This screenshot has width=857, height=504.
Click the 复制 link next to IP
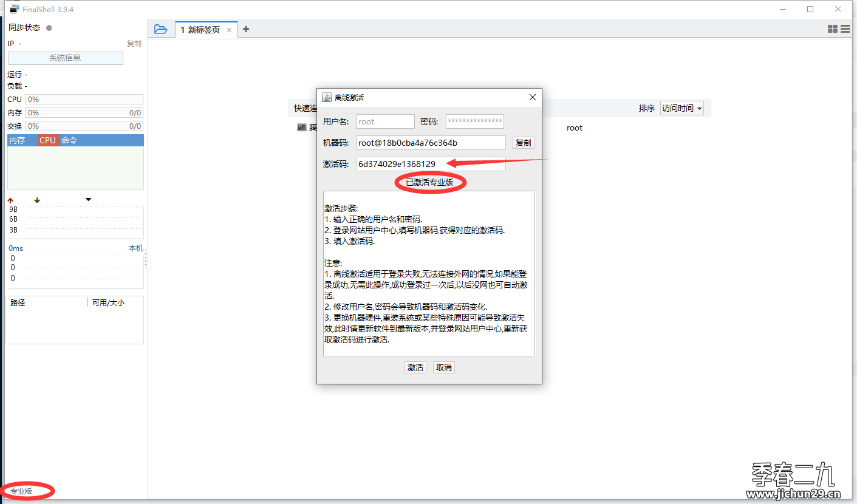(x=134, y=44)
